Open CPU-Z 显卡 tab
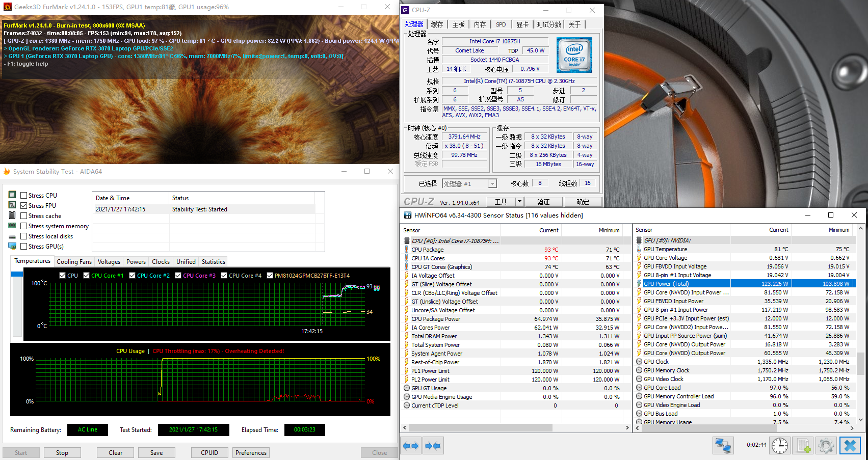The height and width of the screenshot is (460, 868). tap(522, 24)
